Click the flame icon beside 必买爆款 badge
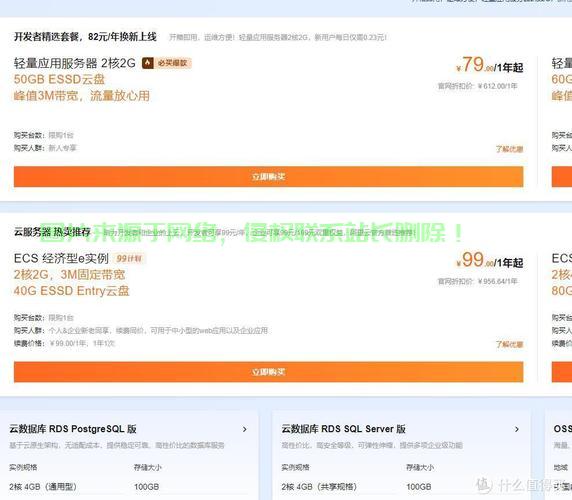Image resolution: width=572 pixels, height=500 pixels. pyautogui.click(x=148, y=63)
